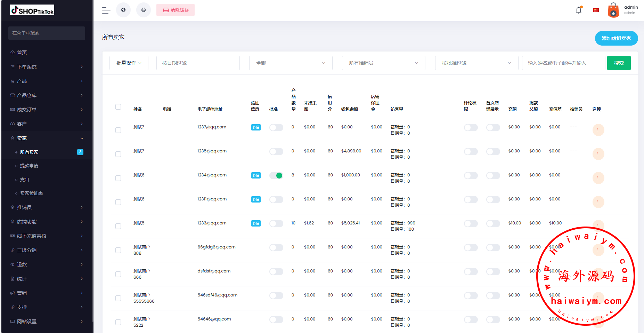644x333 pixels.
Task: Disable approval toggle for 1234@qq.com seller
Action: click(276, 176)
